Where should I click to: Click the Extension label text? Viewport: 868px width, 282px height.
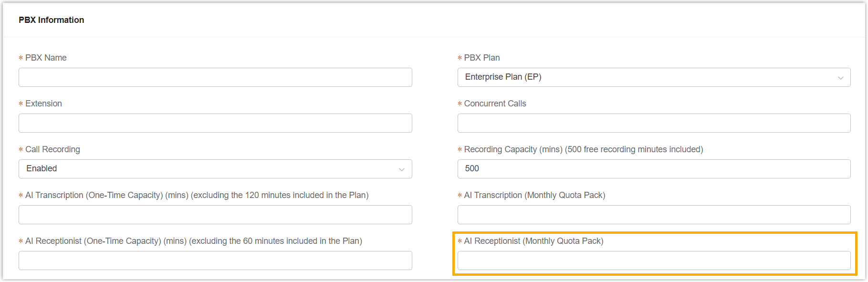(43, 104)
